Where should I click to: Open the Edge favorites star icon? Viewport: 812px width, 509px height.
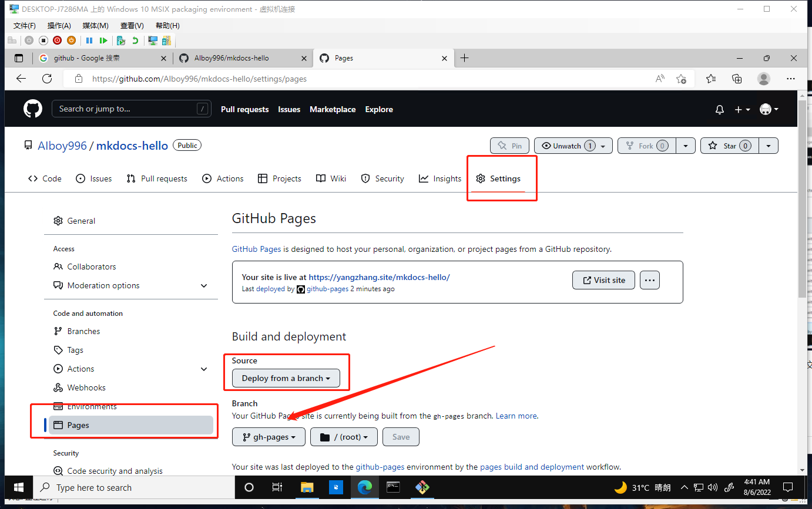point(711,79)
